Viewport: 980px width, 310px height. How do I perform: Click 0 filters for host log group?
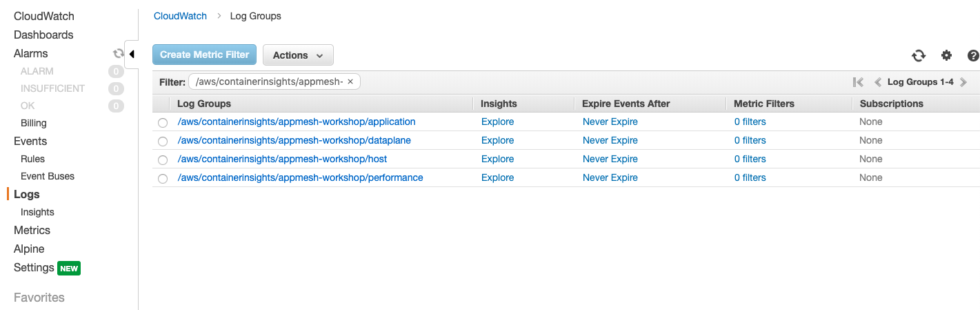pos(750,159)
